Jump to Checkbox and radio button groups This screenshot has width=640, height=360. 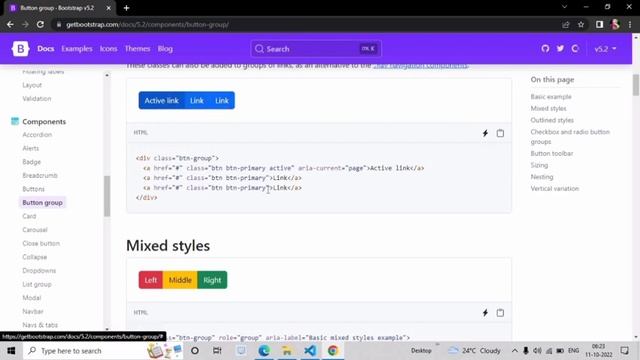tap(570, 137)
